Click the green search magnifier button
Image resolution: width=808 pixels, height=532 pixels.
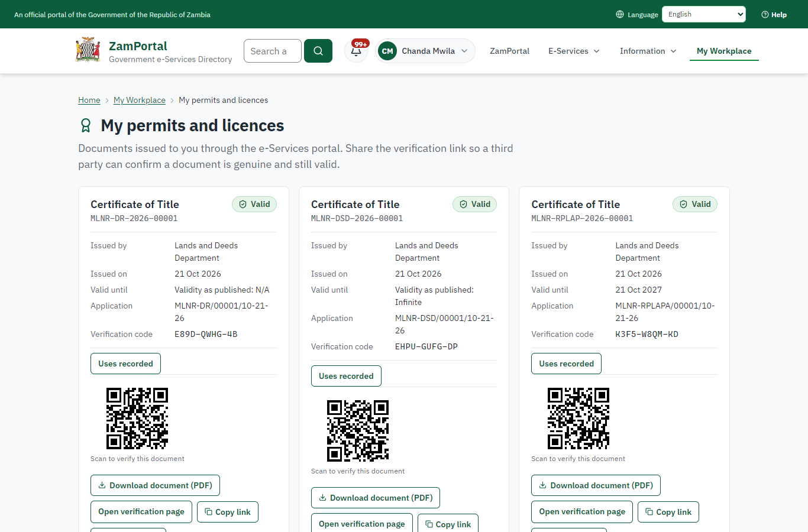[318, 51]
